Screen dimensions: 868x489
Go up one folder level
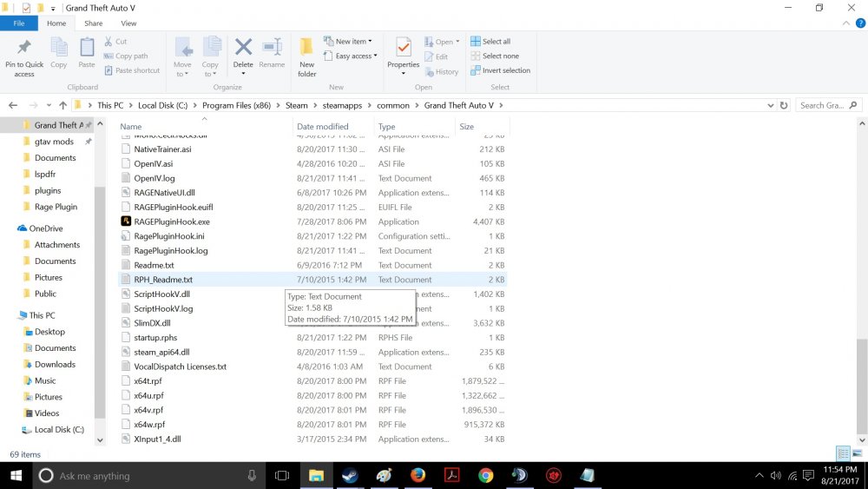[62, 105]
